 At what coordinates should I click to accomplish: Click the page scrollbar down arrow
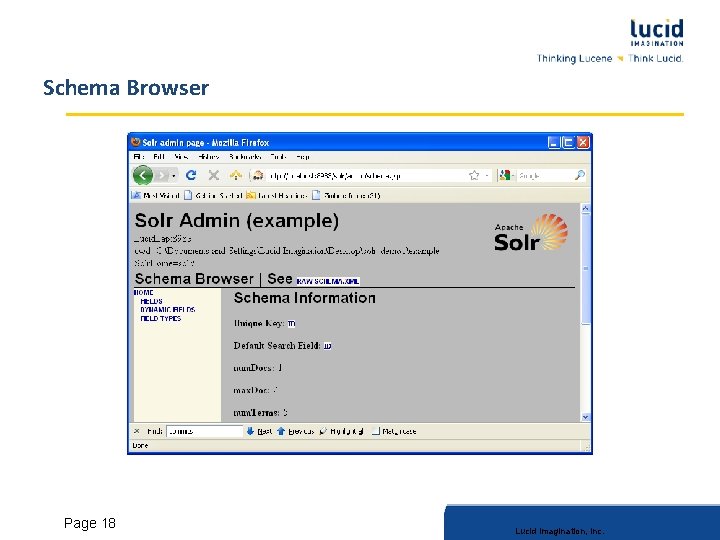585,417
